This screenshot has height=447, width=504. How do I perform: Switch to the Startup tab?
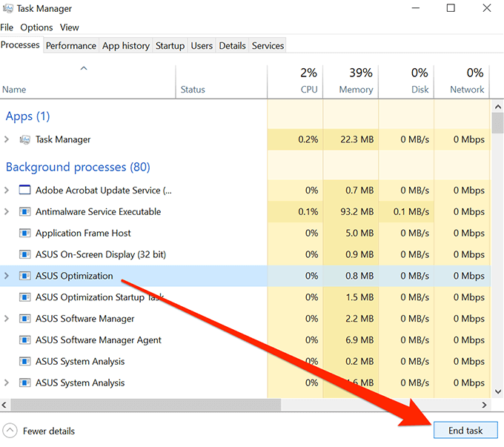click(x=170, y=45)
